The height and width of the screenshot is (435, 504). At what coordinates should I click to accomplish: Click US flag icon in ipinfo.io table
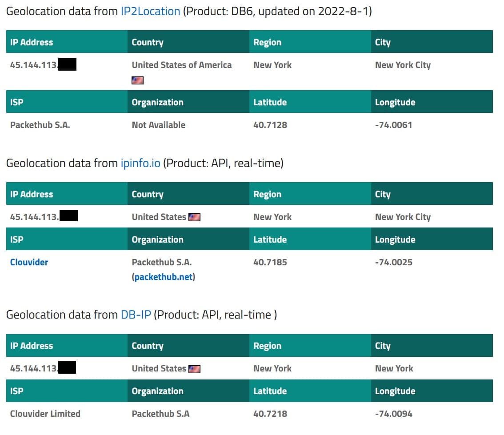coord(194,217)
